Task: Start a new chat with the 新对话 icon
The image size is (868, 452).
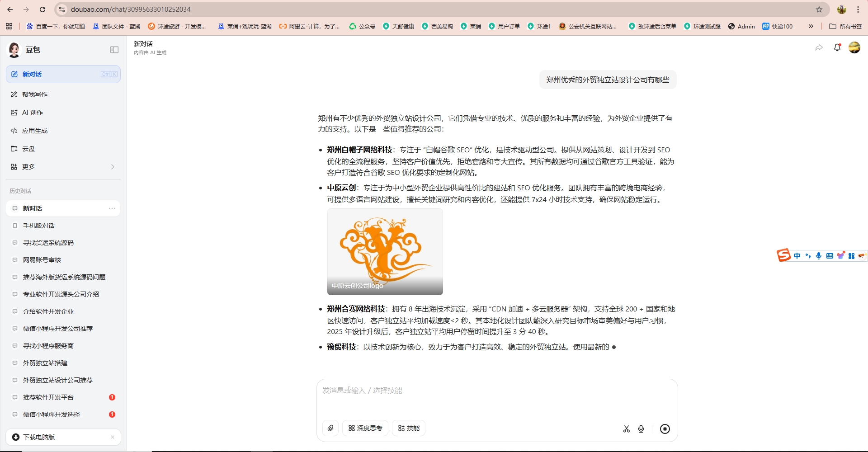Action: point(14,74)
